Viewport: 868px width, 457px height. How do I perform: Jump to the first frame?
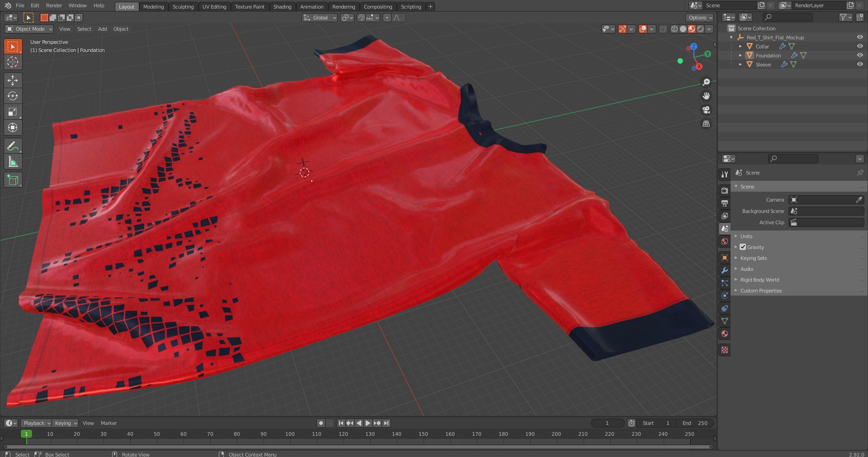(341, 423)
